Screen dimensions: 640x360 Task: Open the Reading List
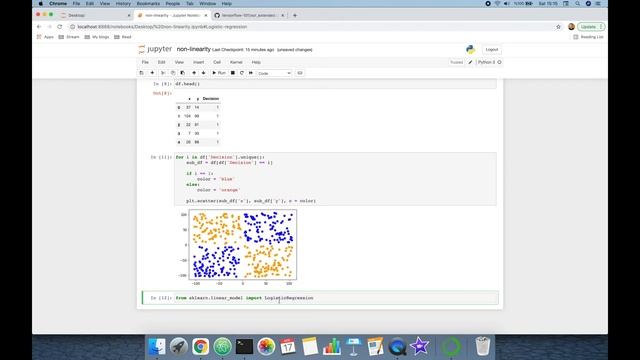pyautogui.click(x=588, y=37)
